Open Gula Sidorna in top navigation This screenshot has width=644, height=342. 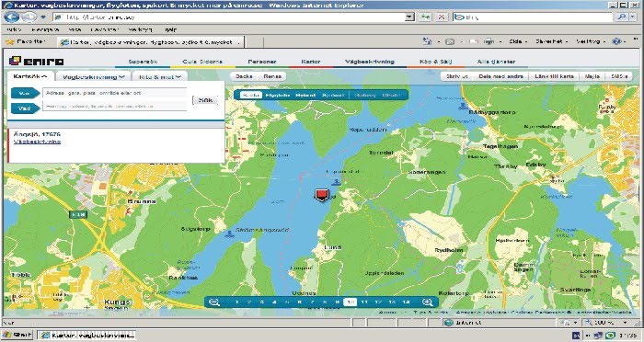[x=202, y=62]
